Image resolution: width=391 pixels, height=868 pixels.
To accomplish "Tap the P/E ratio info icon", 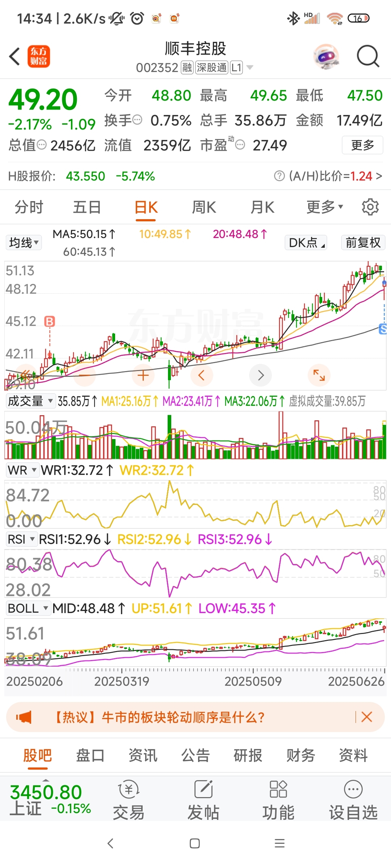I will [240, 145].
